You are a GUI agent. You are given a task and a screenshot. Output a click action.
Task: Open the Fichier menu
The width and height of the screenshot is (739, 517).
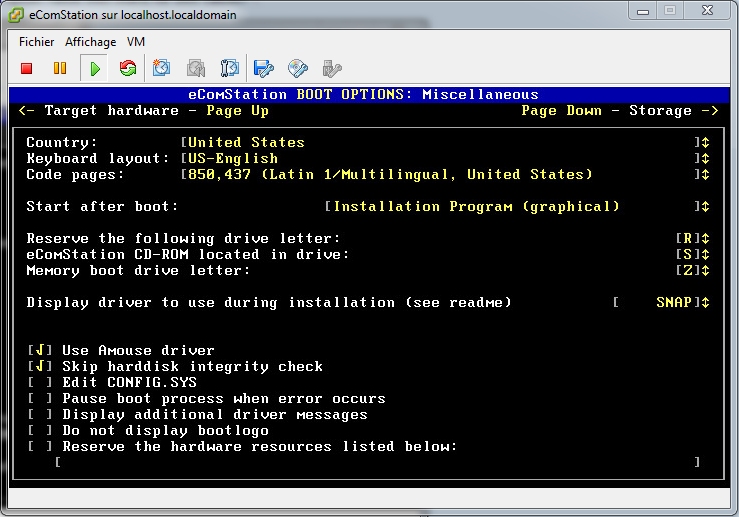37,42
